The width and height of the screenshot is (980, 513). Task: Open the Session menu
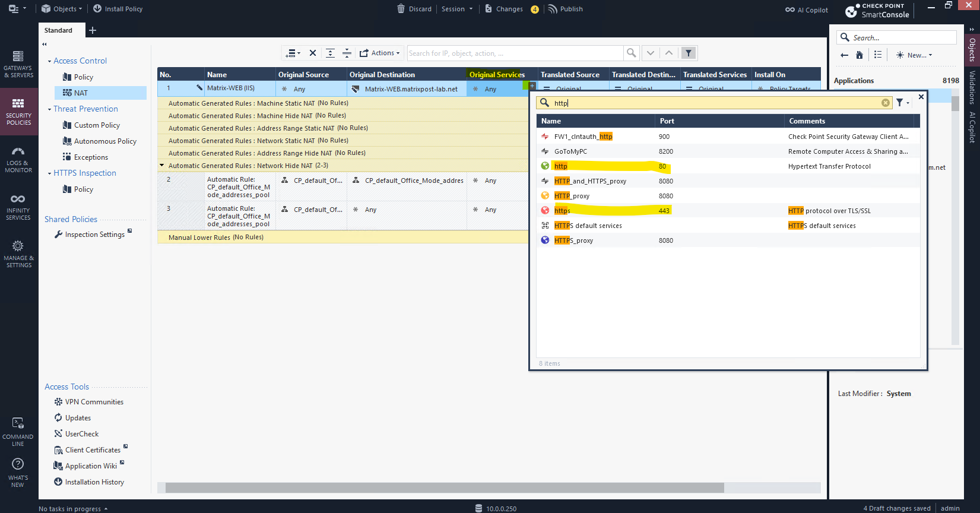tap(456, 9)
